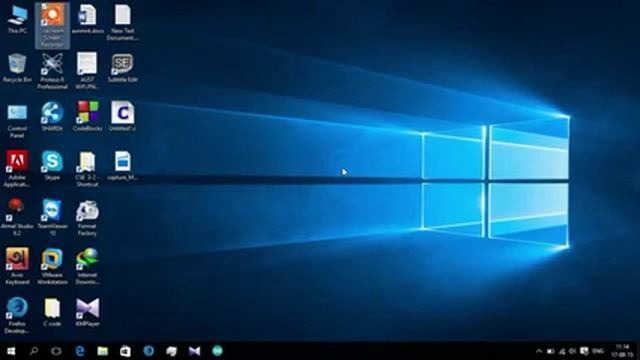Screen dimensions: 640x360
Task: Select the Avro Keyboard shortcut
Action: [x=17, y=267]
